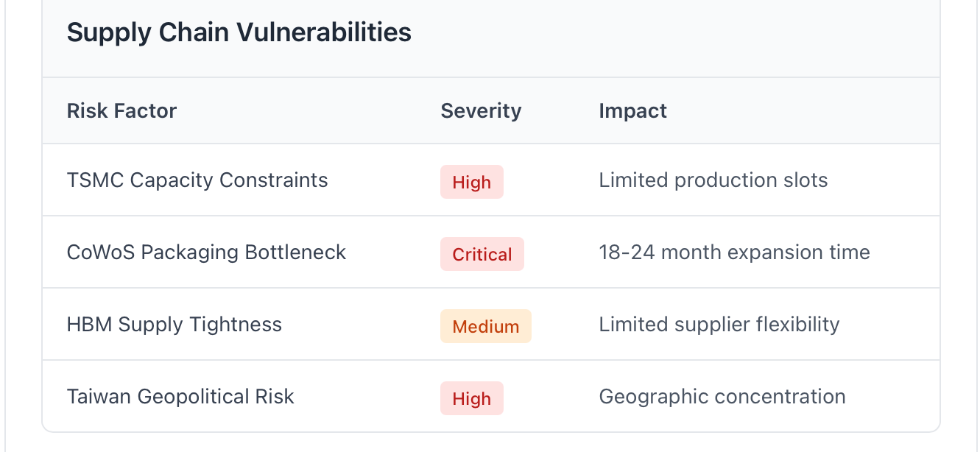Click Limited production slots text

[x=713, y=180]
